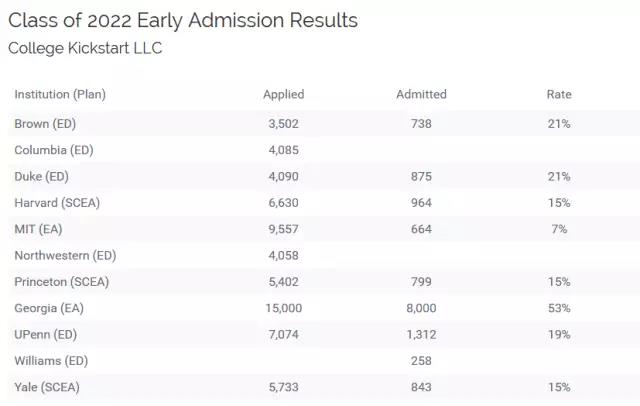640x406 pixels.
Task: Select the UPenn (ED) institution cell
Action: pyautogui.click(x=46, y=334)
